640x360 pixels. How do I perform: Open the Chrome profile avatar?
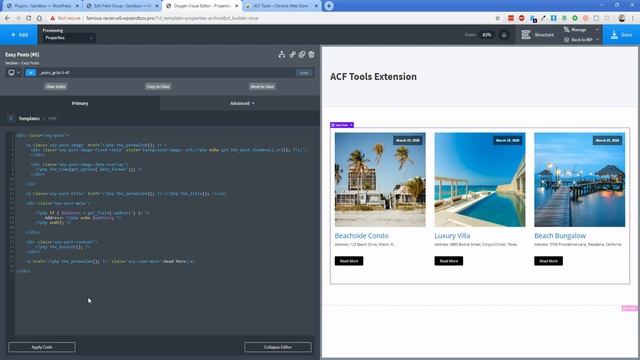pyautogui.click(x=622, y=18)
